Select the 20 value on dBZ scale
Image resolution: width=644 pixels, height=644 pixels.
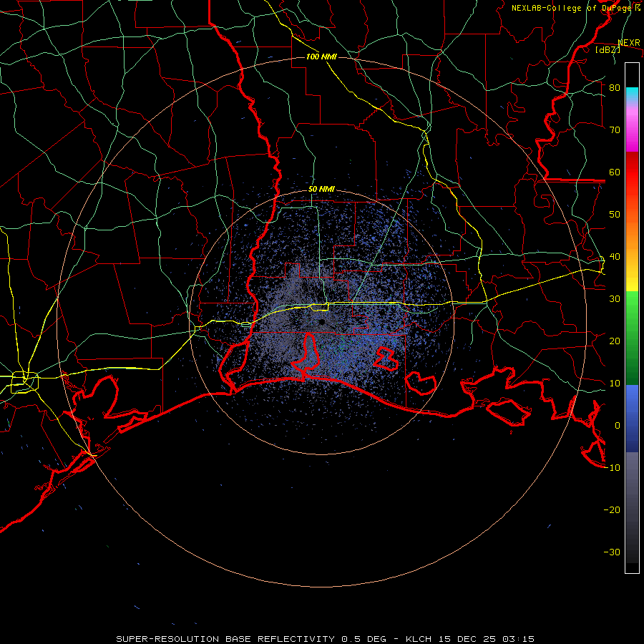click(615, 341)
